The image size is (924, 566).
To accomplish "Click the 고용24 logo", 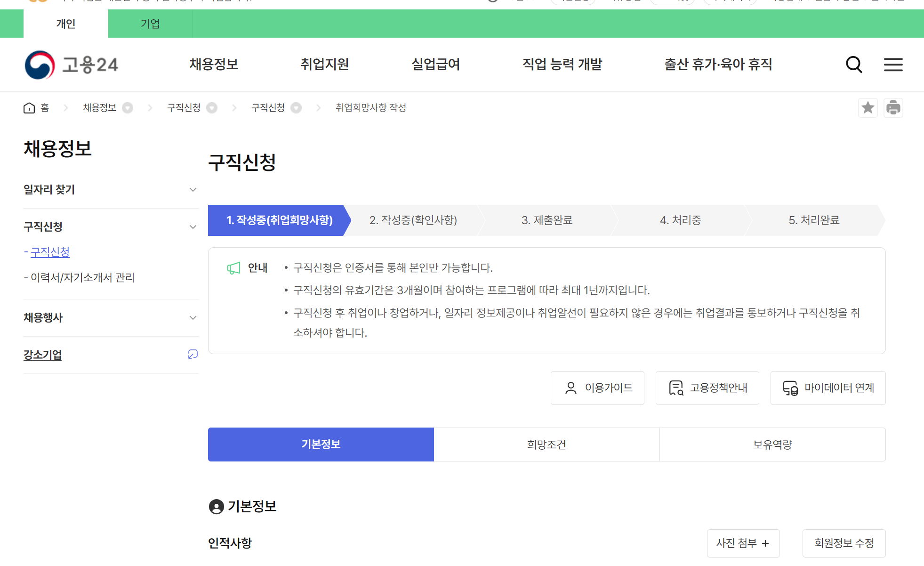I will (71, 65).
